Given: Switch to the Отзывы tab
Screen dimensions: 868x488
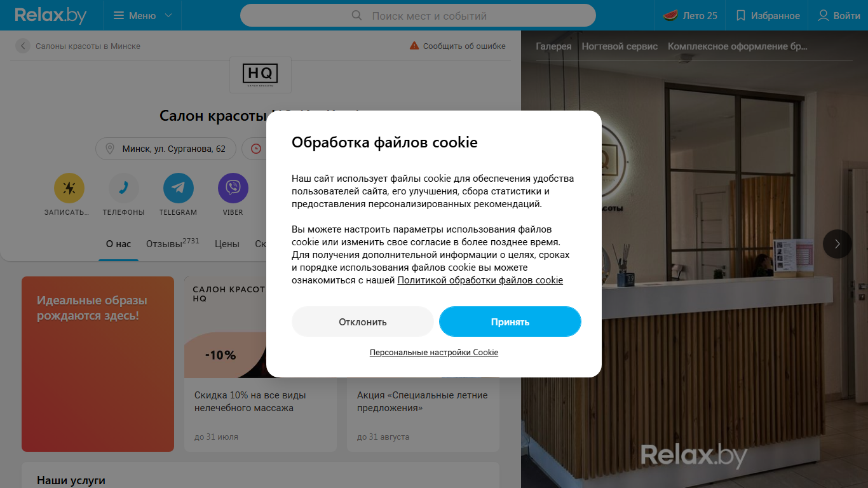Looking at the screenshot, I should tap(172, 243).
